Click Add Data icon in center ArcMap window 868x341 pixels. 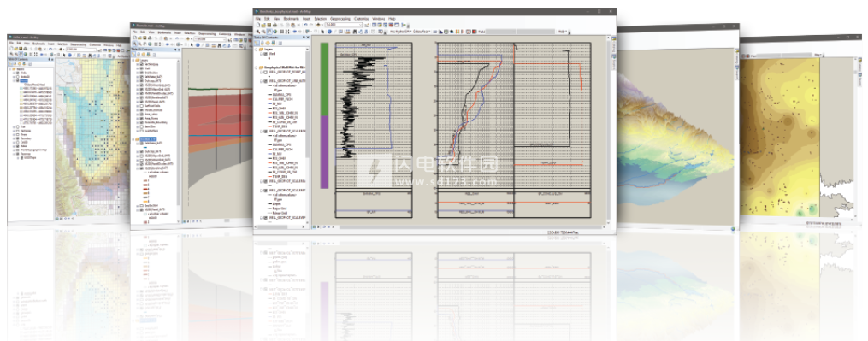(x=318, y=25)
